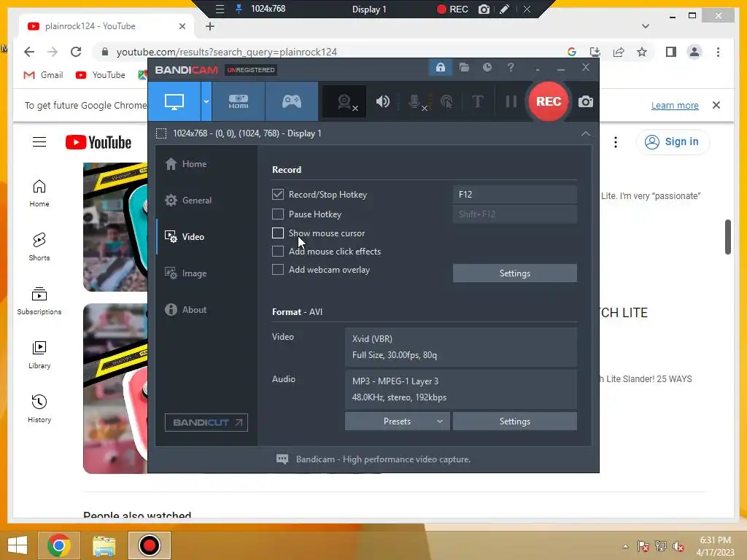The height and width of the screenshot is (560, 747).
Task: Open Chrome three-dot menu
Action: pyautogui.click(x=718, y=52)
